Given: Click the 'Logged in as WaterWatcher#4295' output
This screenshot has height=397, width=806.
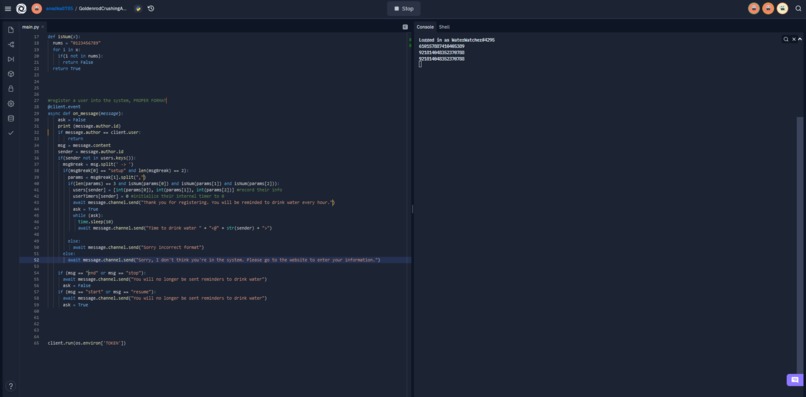Looking at the screenshot, I should [x=457, y=40].
